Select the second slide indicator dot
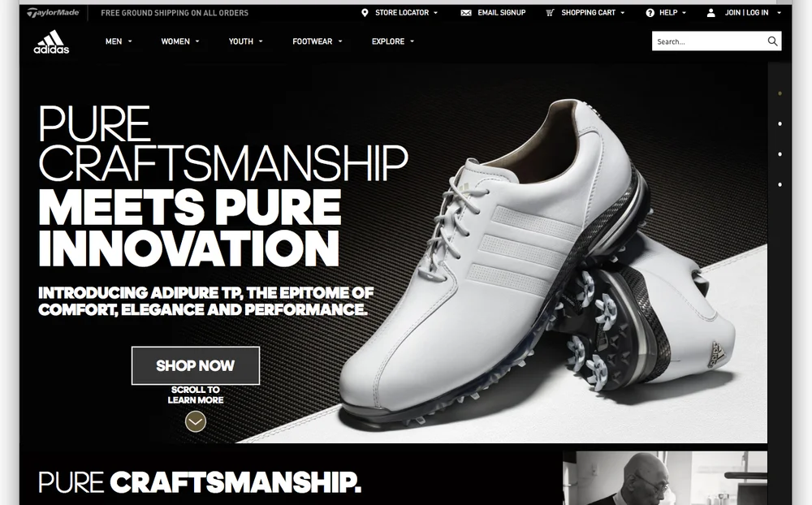812x505 pixels. click(780, 123)
